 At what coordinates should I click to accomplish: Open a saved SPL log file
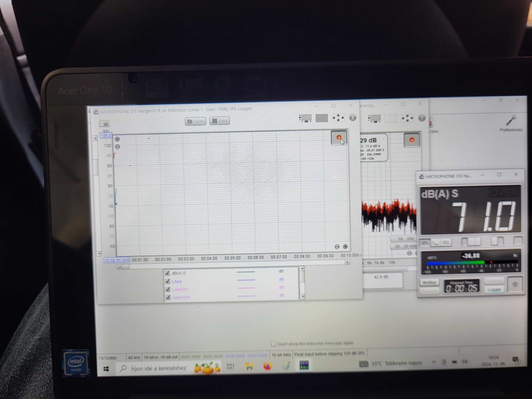coord(195,121)
